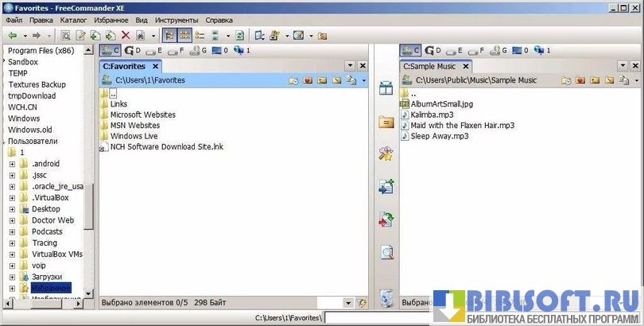Click the red X delete icon in toolbar
This screenshot has height=326, width=644.
(126, 36)
